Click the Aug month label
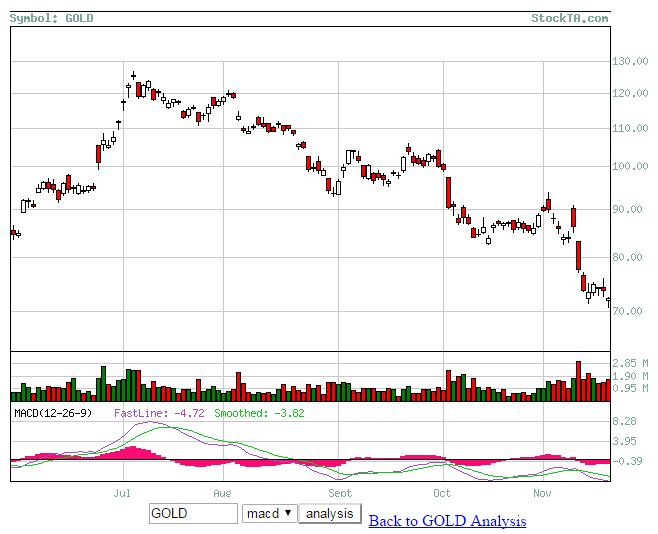This screenshot has width=658, height=534. [x=222, y=493]
